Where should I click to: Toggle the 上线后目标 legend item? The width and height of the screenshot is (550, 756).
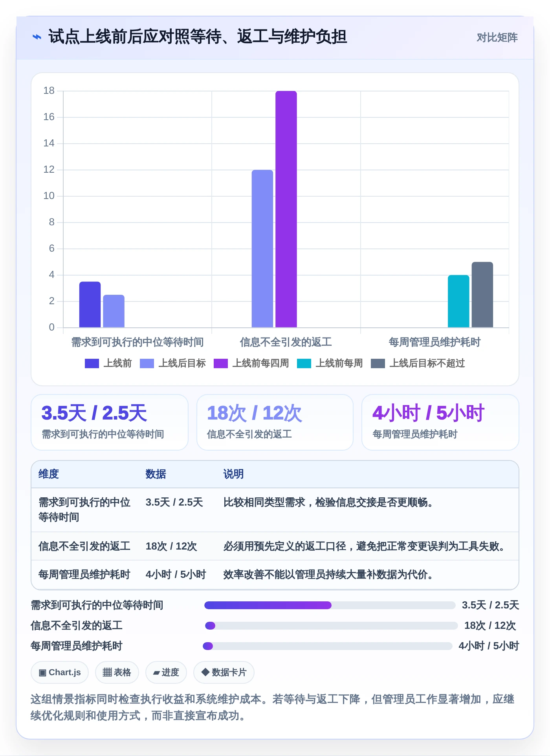[172, 363]
